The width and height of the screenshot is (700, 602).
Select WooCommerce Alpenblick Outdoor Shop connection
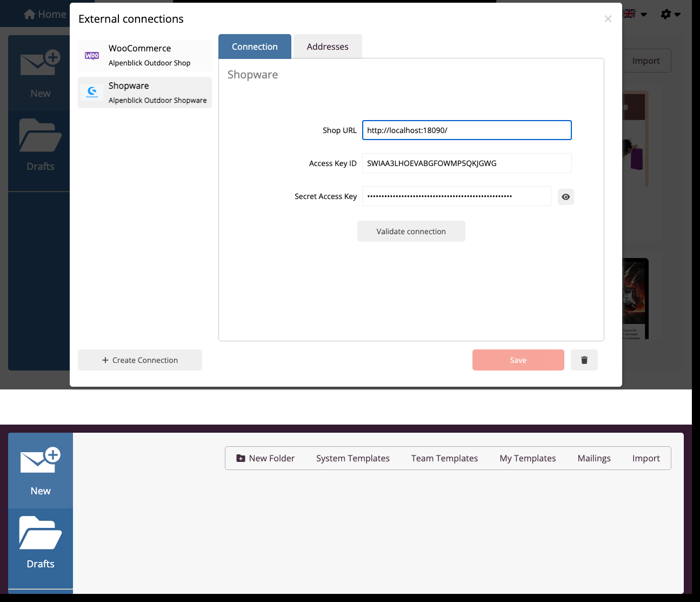[x=145, y=55]
